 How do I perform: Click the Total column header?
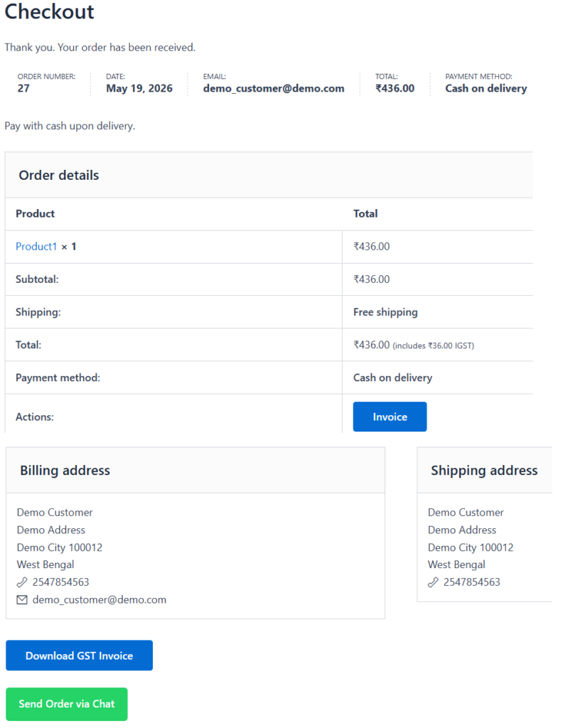click(365, 213)
